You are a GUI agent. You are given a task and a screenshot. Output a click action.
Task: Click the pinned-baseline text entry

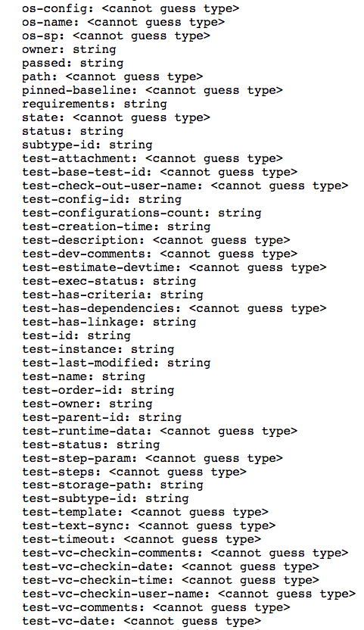coord(152,90)
